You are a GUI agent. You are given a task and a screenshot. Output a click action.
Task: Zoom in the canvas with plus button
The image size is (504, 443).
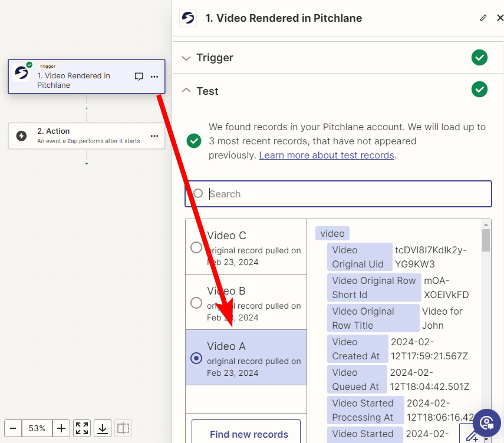(x=61, y=428)
